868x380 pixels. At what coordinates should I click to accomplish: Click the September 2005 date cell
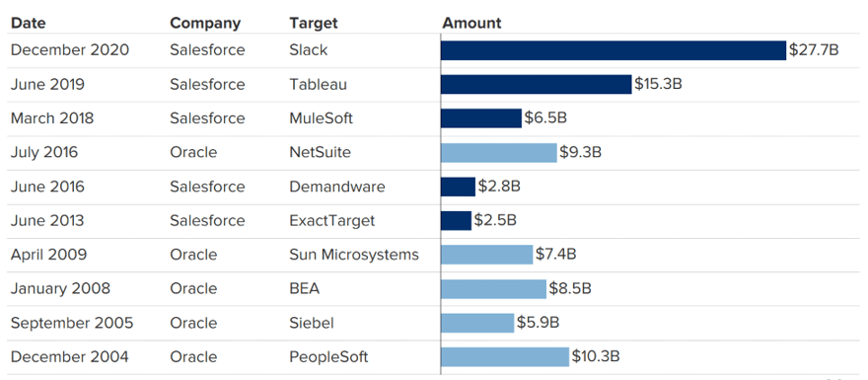point(72,323)
